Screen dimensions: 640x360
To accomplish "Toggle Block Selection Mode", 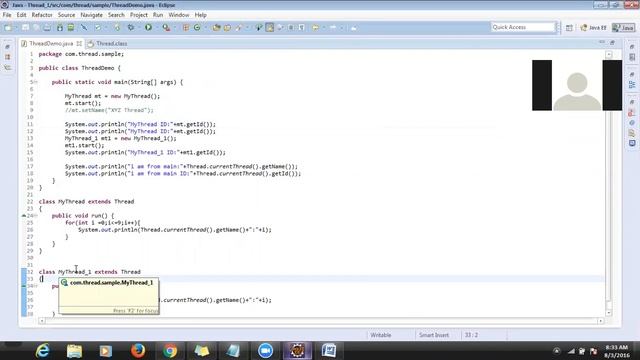I will pos(291,28).
